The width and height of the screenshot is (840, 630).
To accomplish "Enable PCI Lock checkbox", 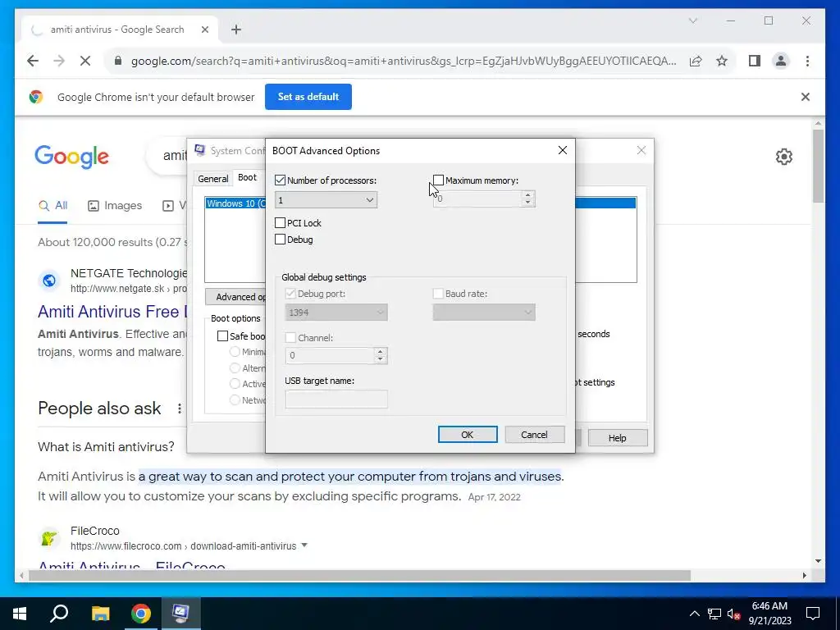I will (280, 223).
